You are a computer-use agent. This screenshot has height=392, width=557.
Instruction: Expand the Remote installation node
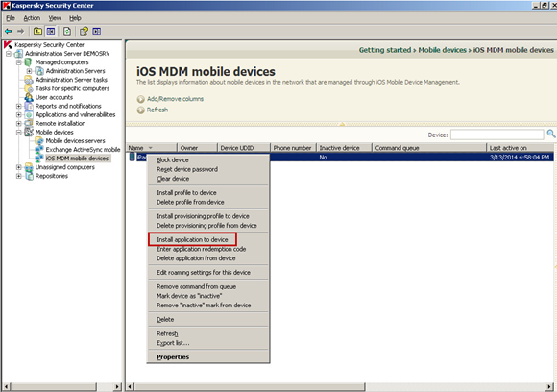pos(19,123)
